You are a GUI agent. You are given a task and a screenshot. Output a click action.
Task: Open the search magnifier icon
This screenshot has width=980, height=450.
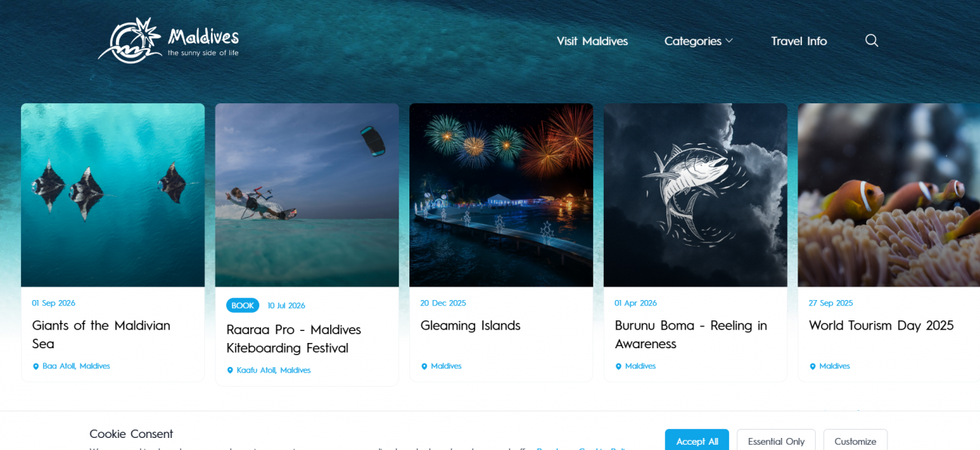(871, 41)
